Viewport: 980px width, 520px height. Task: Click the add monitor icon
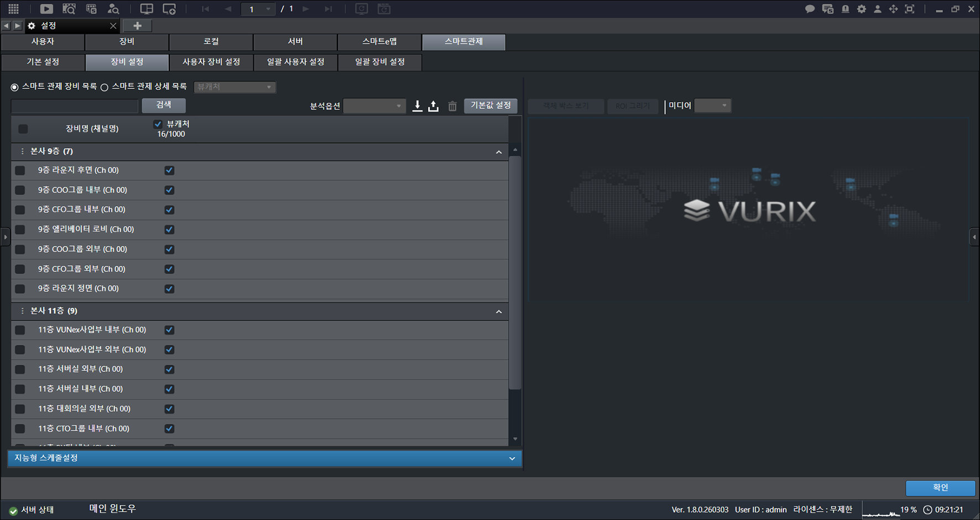tap(169, 9)
